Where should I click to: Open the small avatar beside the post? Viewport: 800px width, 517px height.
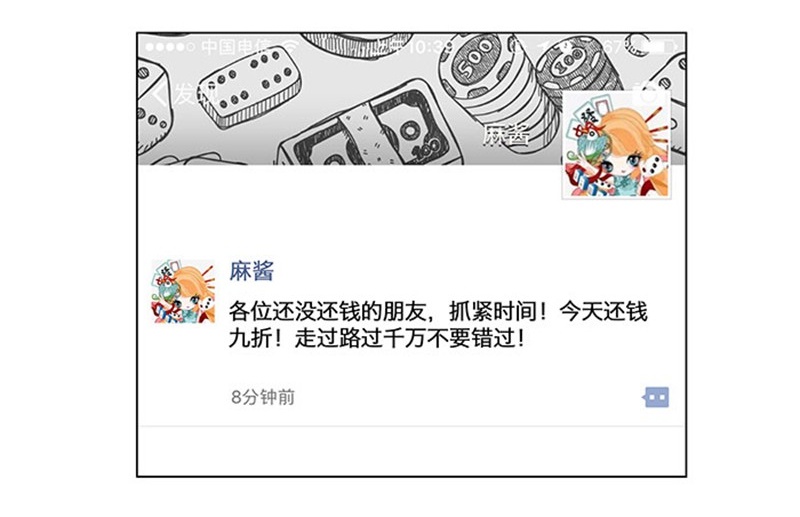point(184,291)
